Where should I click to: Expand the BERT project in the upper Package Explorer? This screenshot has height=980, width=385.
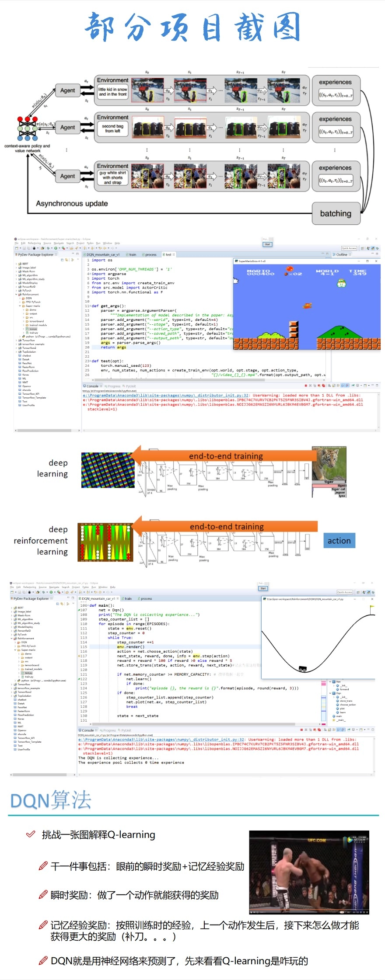coord(16,264)
